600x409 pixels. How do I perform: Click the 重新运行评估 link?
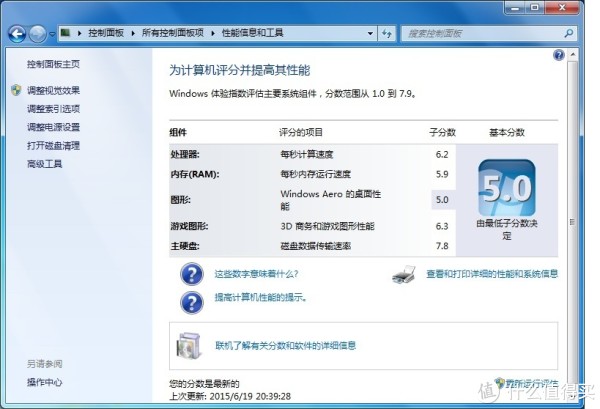(x=532, y=383)
